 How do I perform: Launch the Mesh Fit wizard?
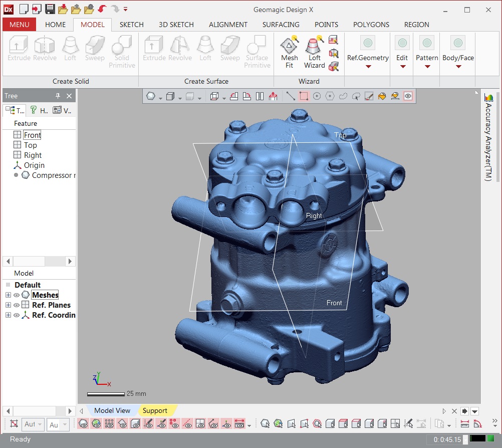point(289,52)
